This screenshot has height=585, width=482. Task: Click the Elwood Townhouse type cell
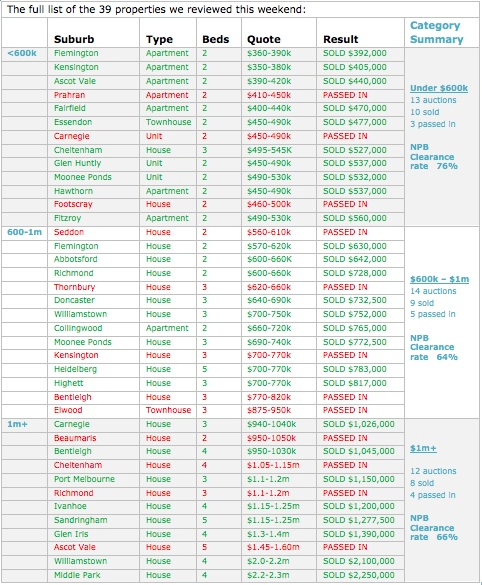coord(168,410)
